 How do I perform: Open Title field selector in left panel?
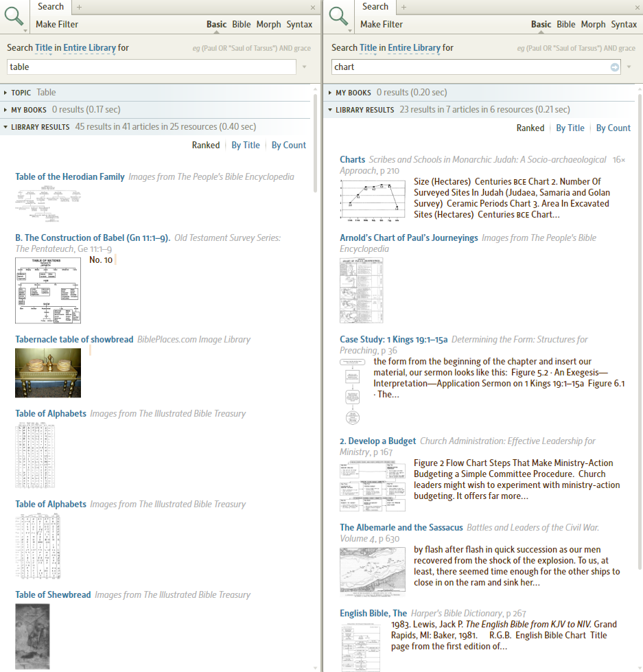click(43, 47)
